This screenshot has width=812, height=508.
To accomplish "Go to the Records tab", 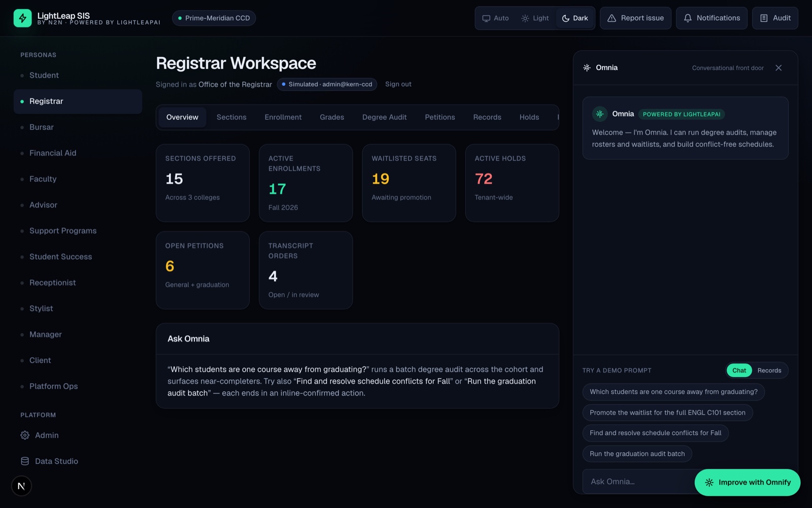I will click(487, 117).
